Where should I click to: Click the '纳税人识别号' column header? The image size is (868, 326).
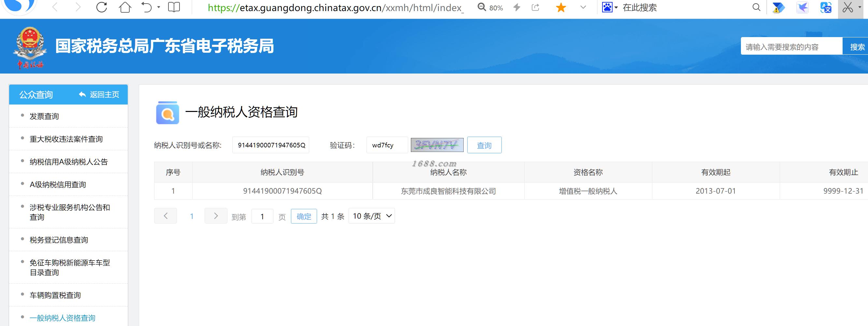point(282,172)
